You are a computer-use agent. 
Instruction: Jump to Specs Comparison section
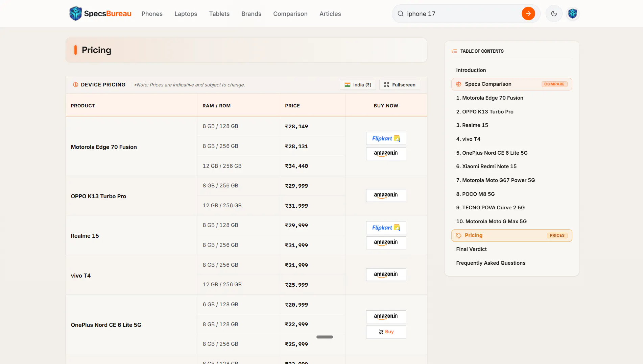(511, 84)
